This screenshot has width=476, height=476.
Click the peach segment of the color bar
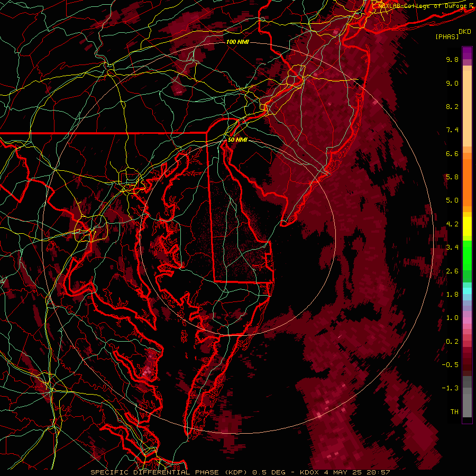point(467,106)
